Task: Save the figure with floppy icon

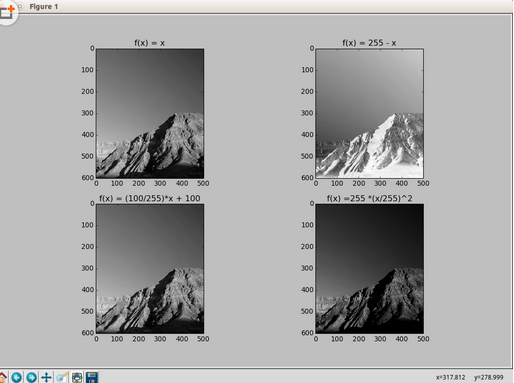Action: click(92, 377)
